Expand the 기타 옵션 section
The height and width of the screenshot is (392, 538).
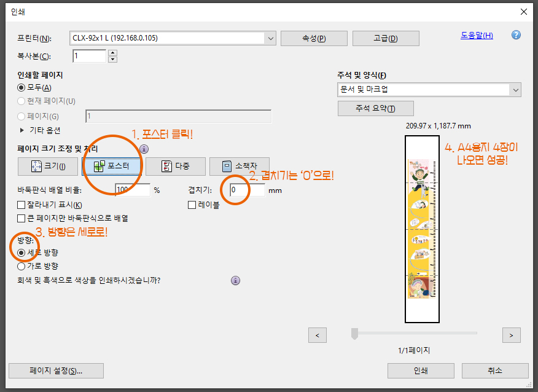point(23,130)
